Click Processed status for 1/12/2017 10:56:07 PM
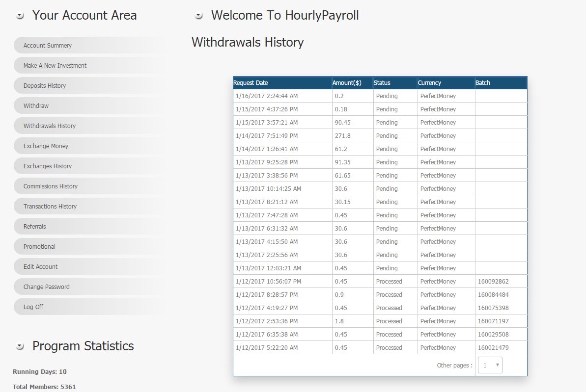Viewport: 586px width, 392px height. pos(389,282)
